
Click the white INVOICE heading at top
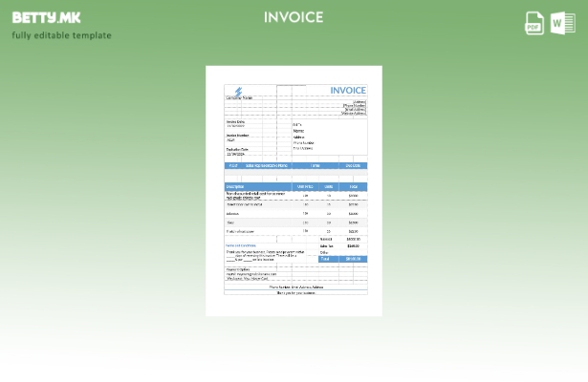tap(294, 17)
